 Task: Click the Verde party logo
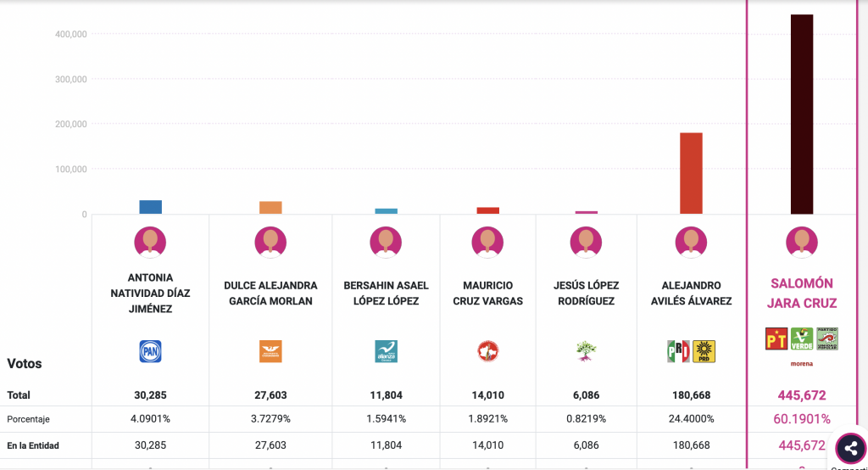(x=802, y=339)
